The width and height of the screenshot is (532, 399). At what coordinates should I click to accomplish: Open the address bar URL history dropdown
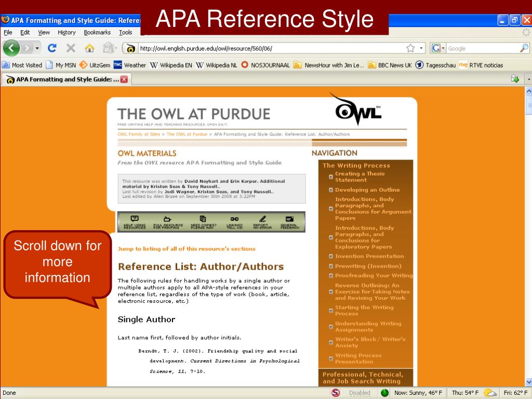coord(421,48)
